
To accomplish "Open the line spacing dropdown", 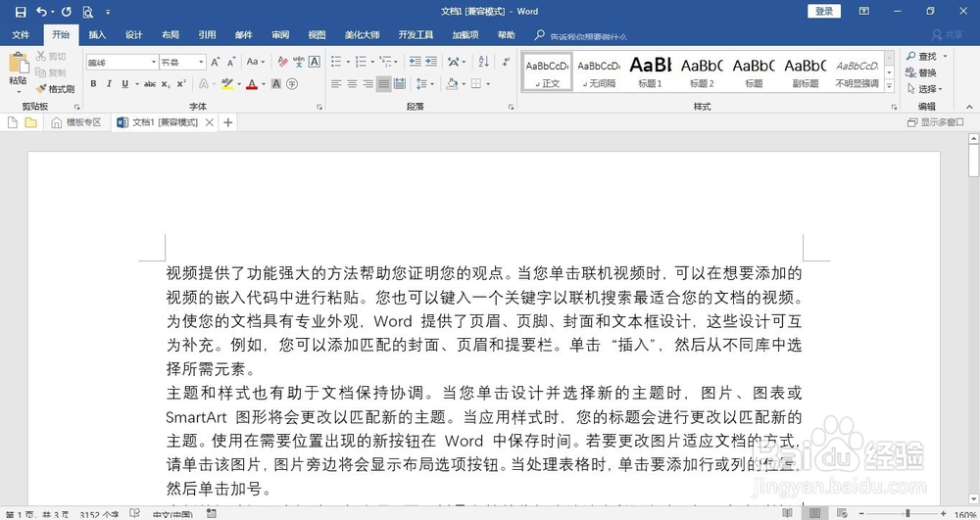I will pos(425,83).
